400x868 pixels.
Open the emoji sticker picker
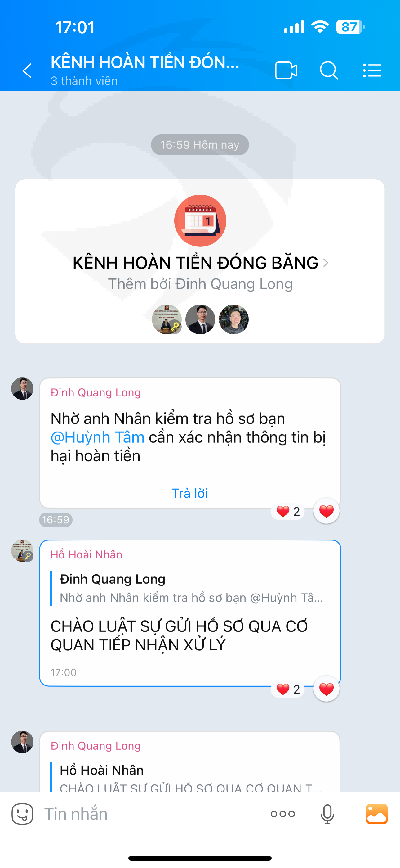(x=22, y=814)
